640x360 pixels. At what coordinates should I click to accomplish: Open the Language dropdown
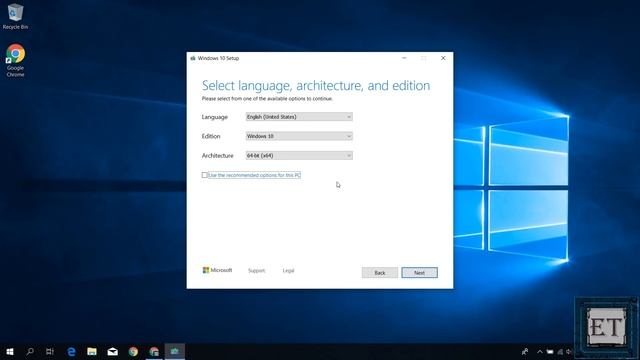(299, 117)
